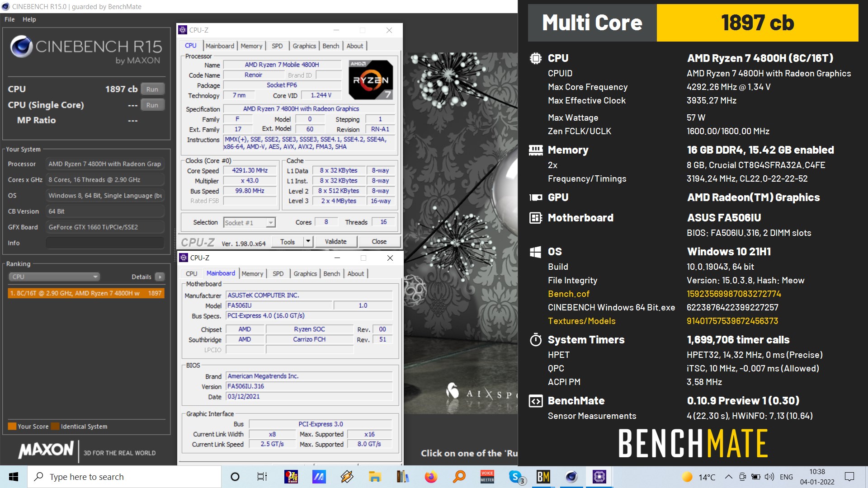
Task: Switch to Cinebench taskbar icon
Action: [x=571, y=477]
